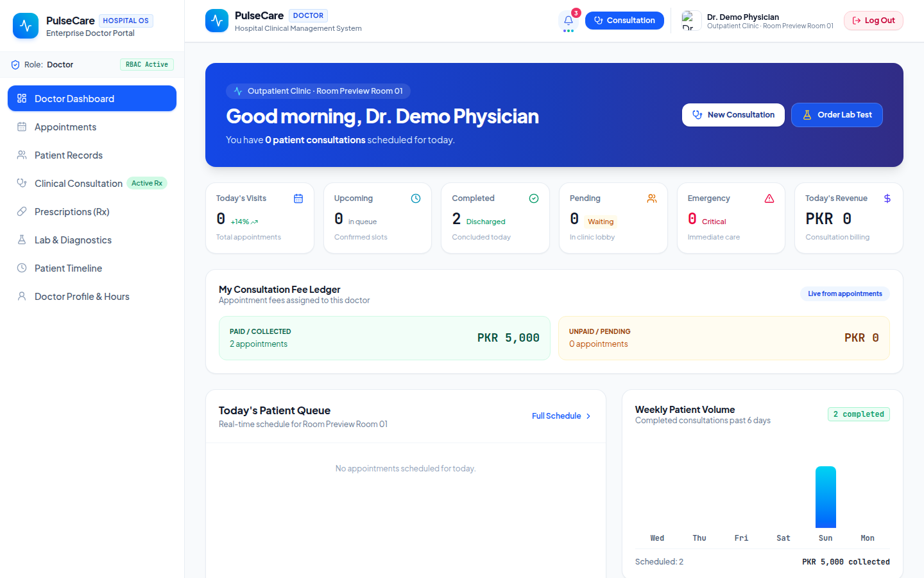Image resolution: width=924 pixels, height=578 pixels.
Task: Click the Live from appointments badge
Action: [x=844, y=293]
